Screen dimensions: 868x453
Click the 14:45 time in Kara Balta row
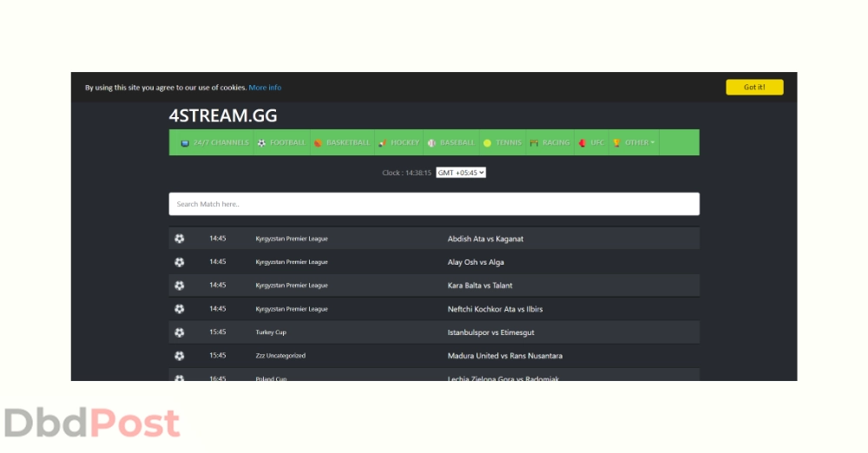[218, 286]
